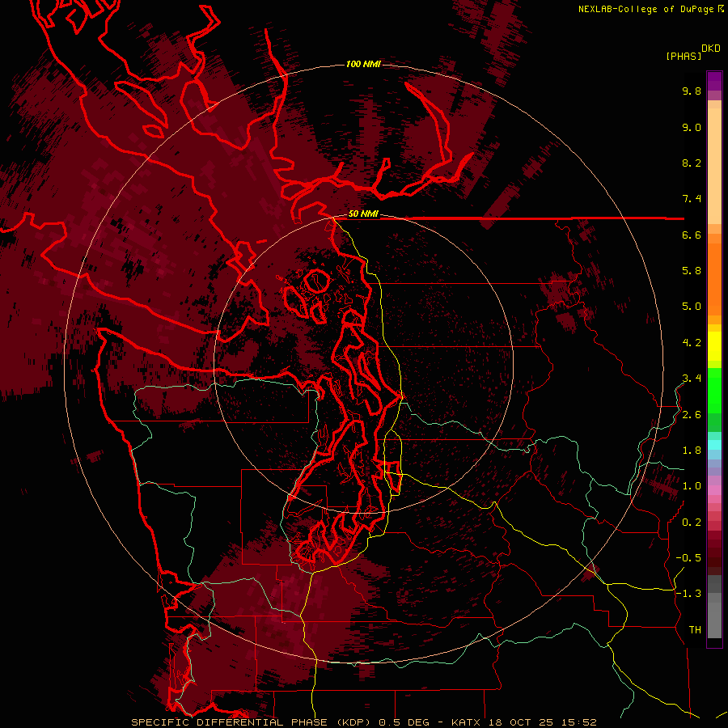Click the -1.3 legend value

coord(688,594)
